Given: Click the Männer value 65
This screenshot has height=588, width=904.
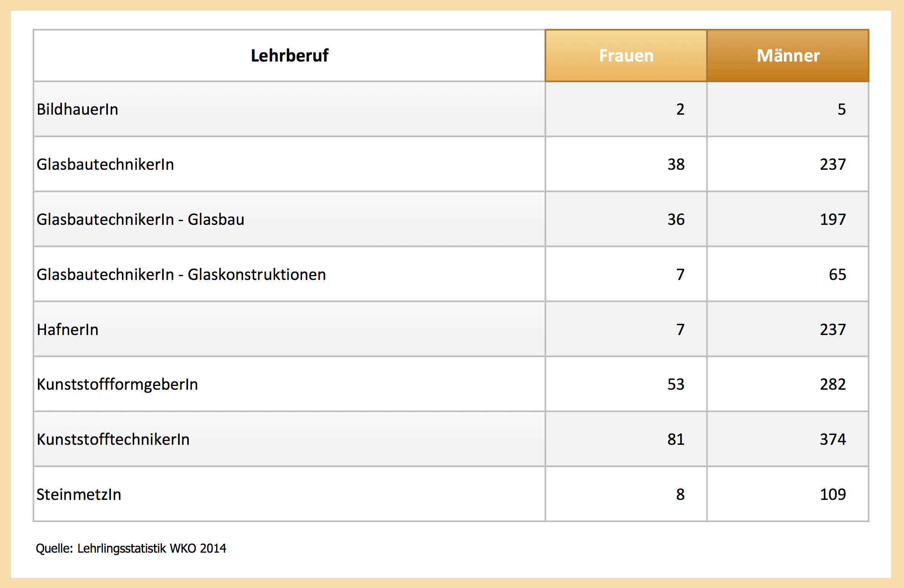Looking at the screenshot, I should coord(837,275).
